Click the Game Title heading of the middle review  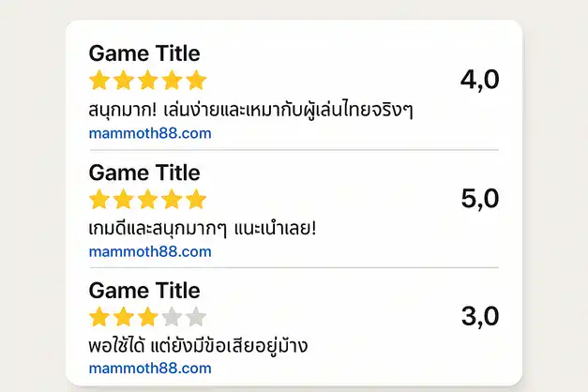pyautogui.click(x=143, y=173)
